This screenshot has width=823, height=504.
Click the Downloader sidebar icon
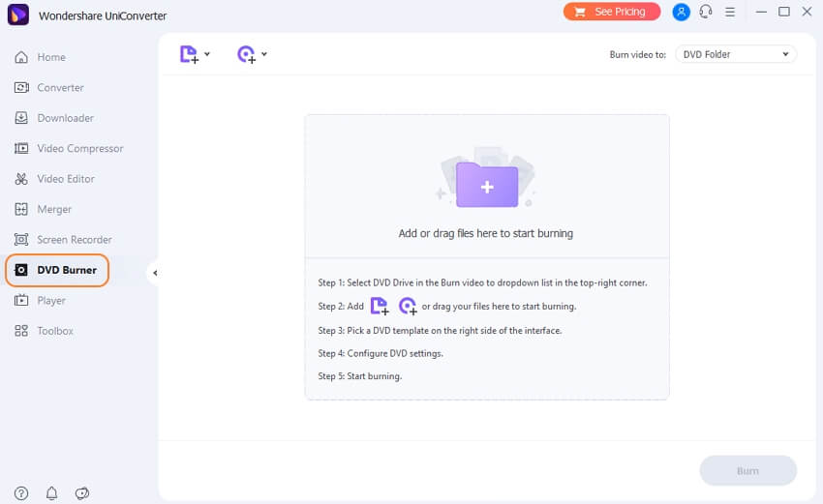click(21, 118)
